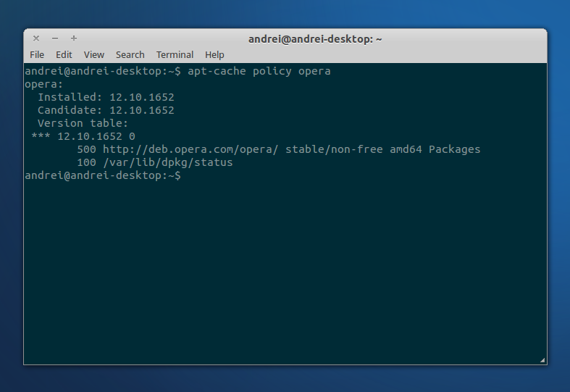Click the title 'andrei@andrei-desktop: ~'
This screenshot has height=392, width=570.
315,39
